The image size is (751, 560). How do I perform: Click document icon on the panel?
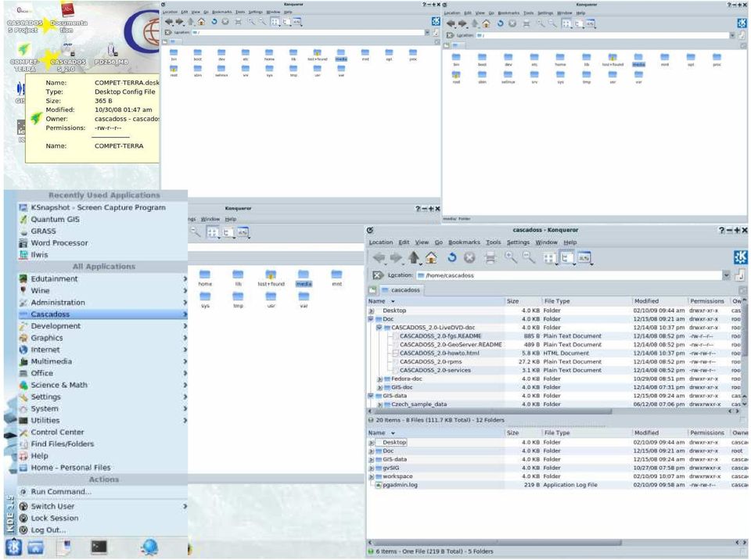coord(64,547)
